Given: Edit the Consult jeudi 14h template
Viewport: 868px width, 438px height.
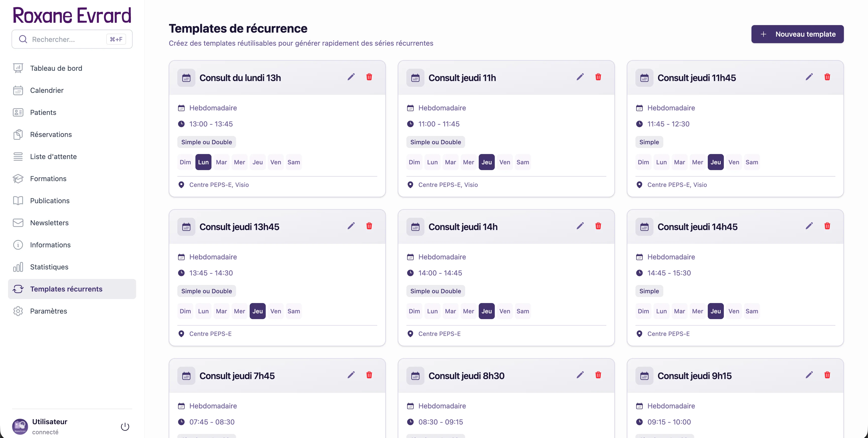Looking at the screenshot, I should 580,226.
